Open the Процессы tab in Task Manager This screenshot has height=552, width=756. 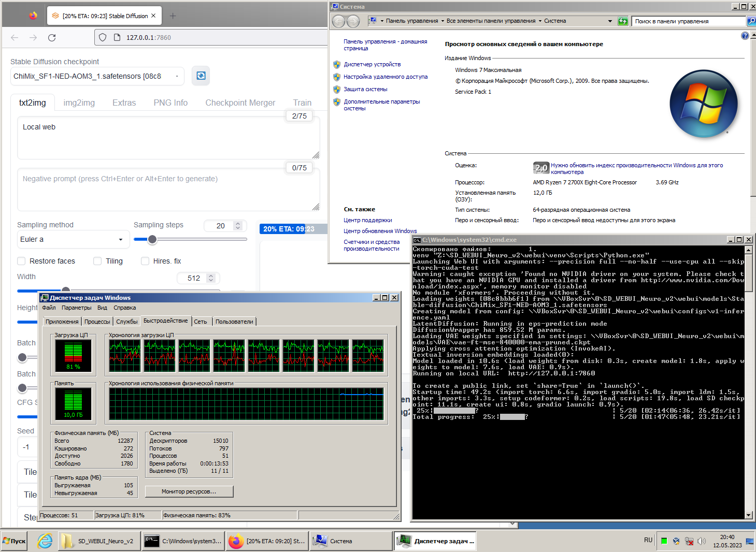[97, 322]
